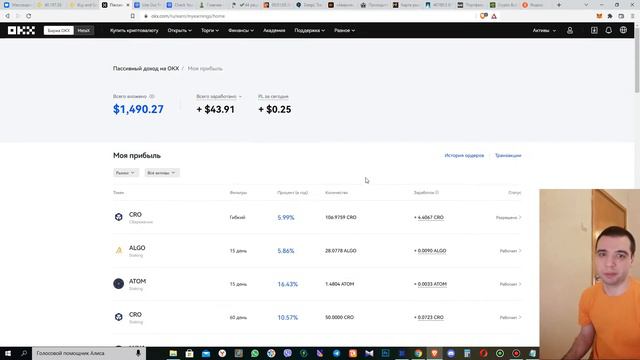The height and width of the screenshot is (360, 640).
Task: Click the CRO savings token icon
Action: (118, 217)
